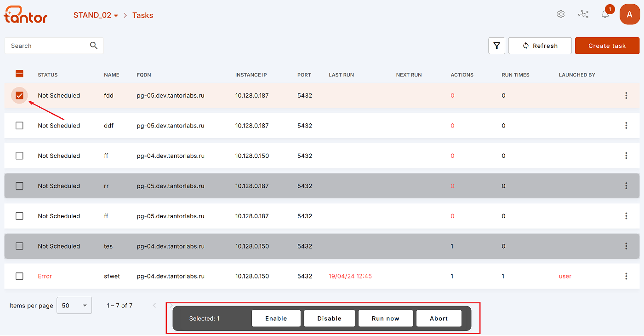This screenshot has height=336, width=644.
Task: Click Run now for selected tasks
Action: coord(386,319)
